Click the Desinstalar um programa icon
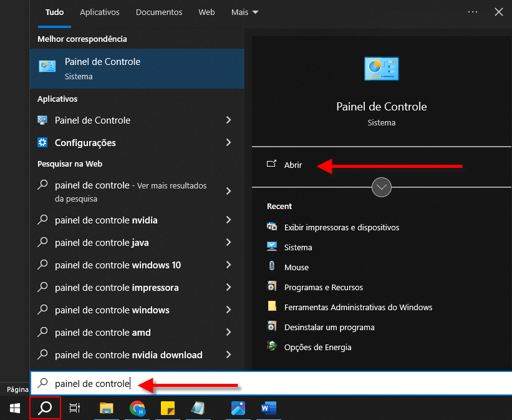512x420 pixels. (x=272, y=326)
